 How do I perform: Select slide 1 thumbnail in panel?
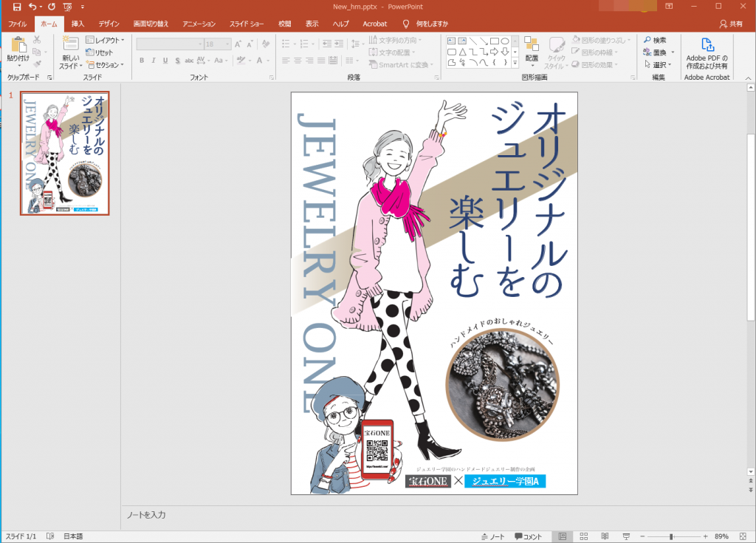65,153
